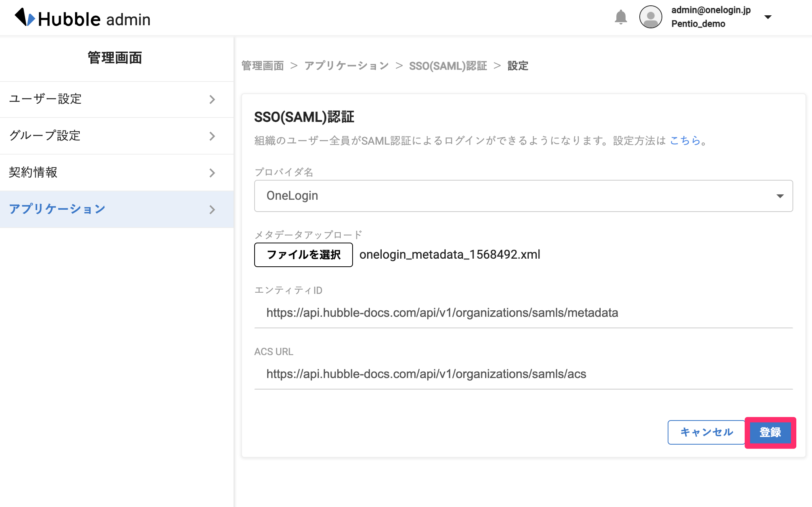
Task: Click the 登録 button
Action: click(x=770, y=432)
